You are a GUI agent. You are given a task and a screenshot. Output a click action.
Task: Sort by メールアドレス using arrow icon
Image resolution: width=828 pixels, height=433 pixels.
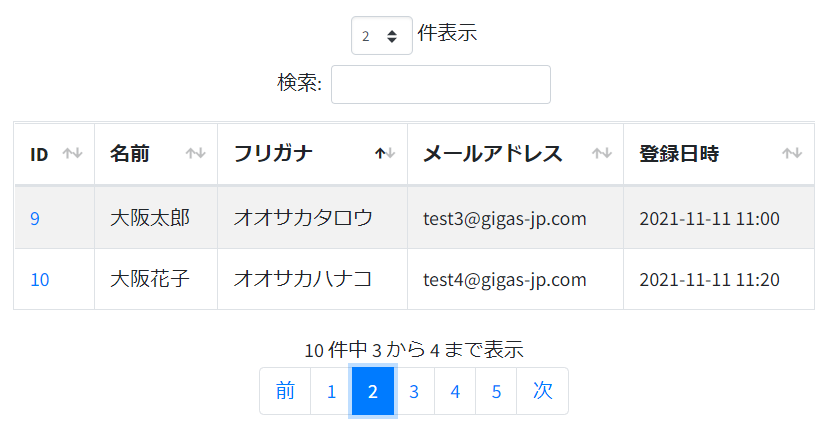coord(601,154)
